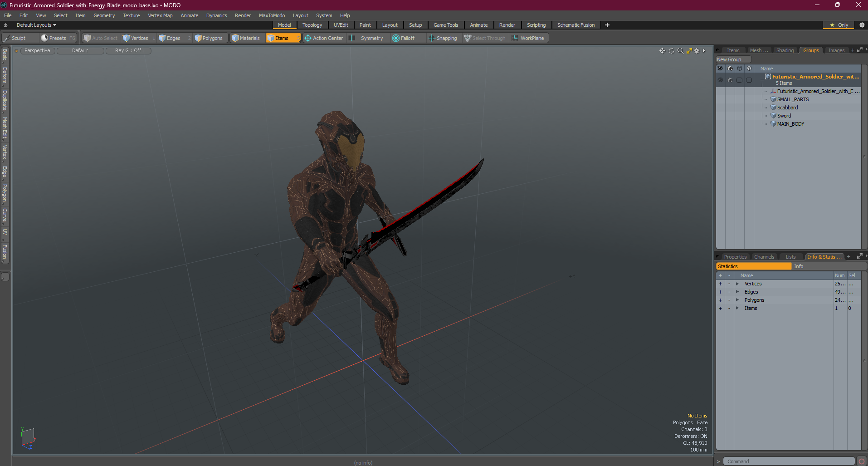Open the Ray GL: Off dropdown

click(128, 51)
